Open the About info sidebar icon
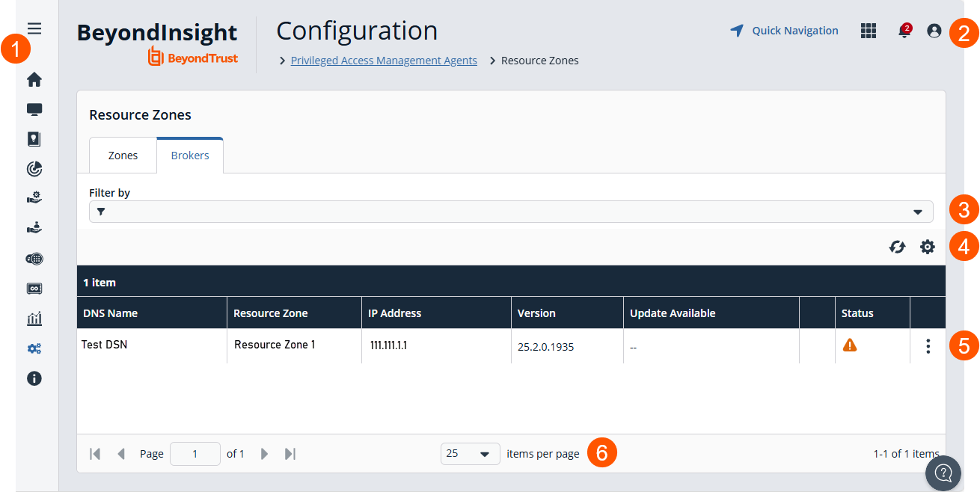 point(34,378)
